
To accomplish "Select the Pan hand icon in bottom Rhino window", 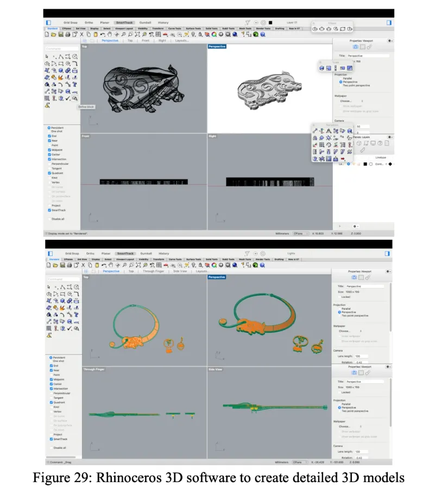I will (x=111, y=265).
